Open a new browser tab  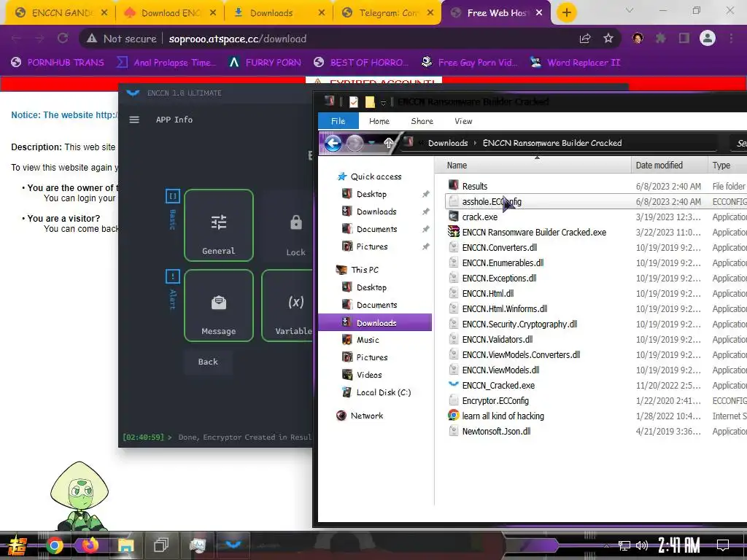[566, 12]
